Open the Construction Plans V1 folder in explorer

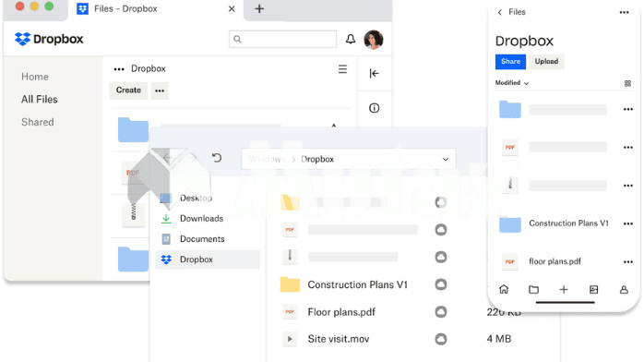click(x=357, y=284)
